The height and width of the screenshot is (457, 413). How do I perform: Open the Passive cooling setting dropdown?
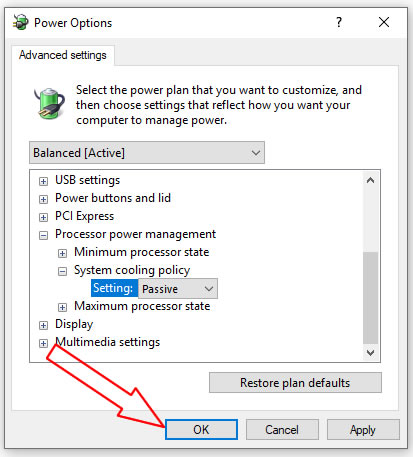pos(178,289)
